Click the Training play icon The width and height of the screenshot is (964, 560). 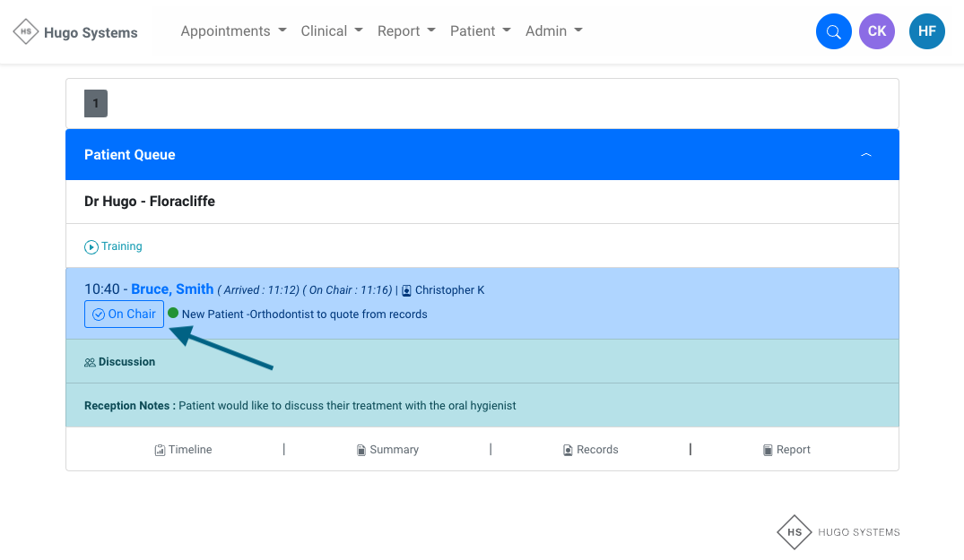[x=91, y=246]
